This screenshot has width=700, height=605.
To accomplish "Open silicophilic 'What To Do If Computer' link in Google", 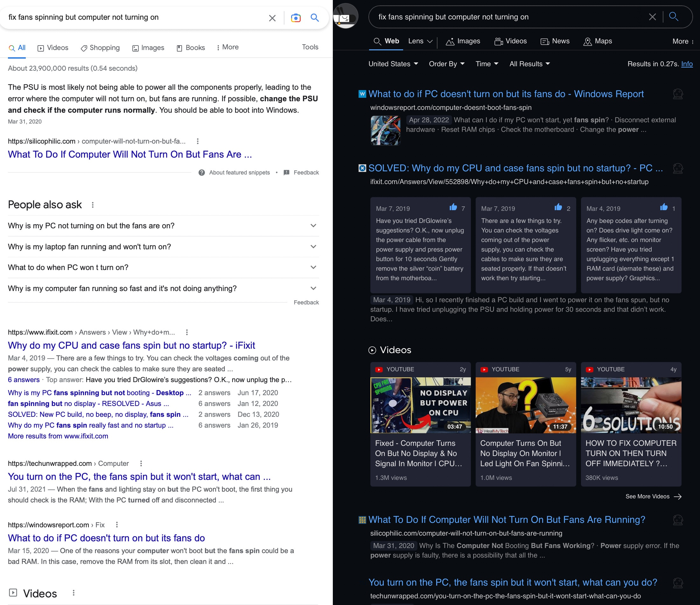I will 130,154.
